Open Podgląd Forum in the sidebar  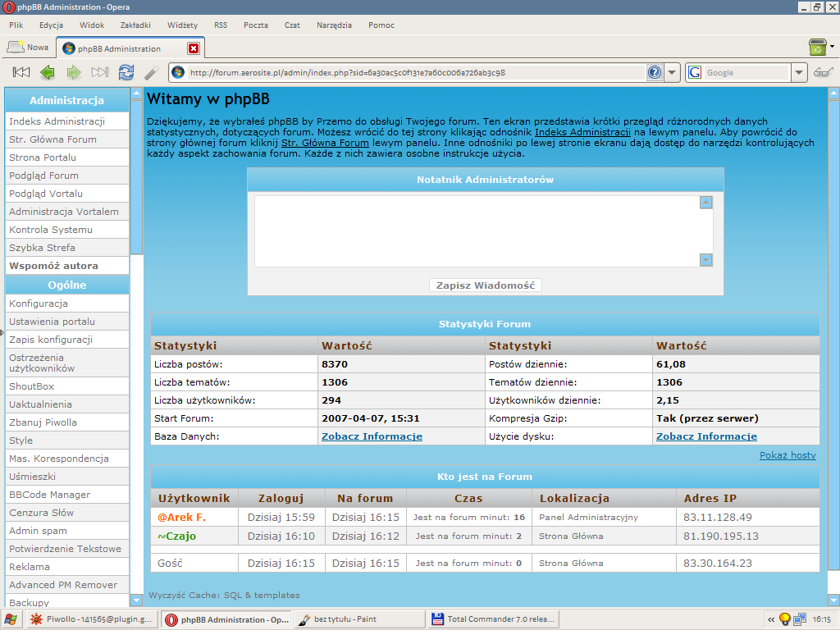click(x=67, y=176)
